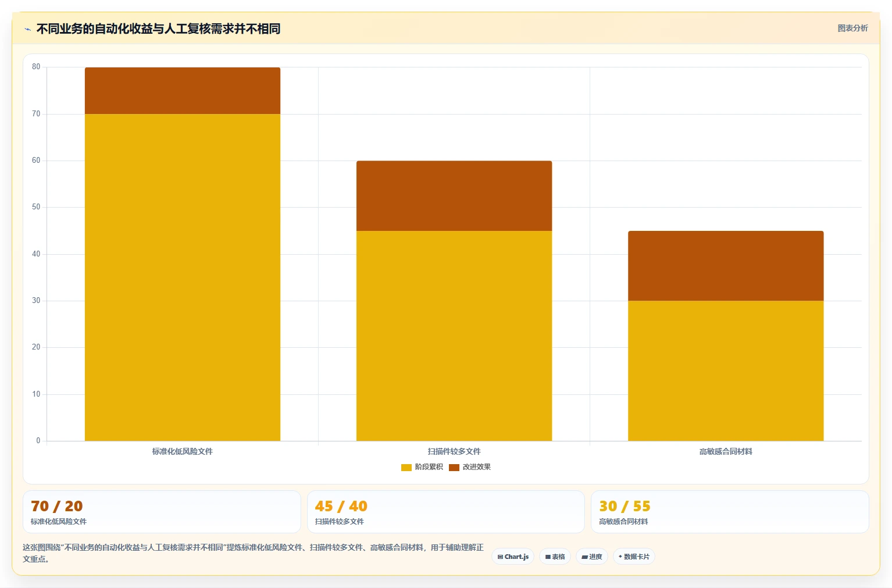Click the x-axis label 高敏感合同材料
The width and height of the screenshot is (892, 588).
726,451
